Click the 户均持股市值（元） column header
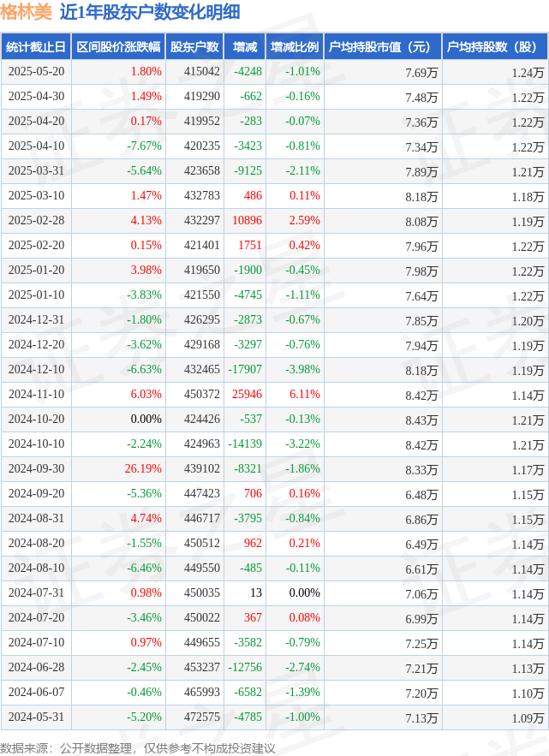549x756 pixels. 383,47
